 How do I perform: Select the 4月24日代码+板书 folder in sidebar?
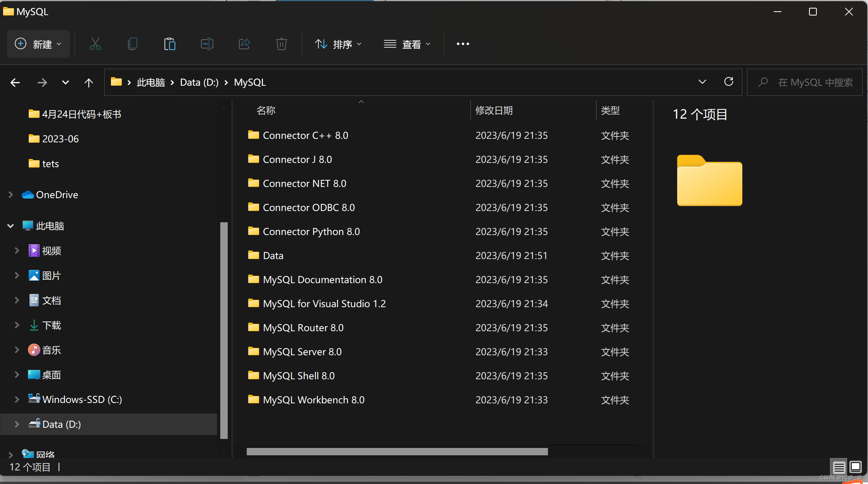coord(75,114)
